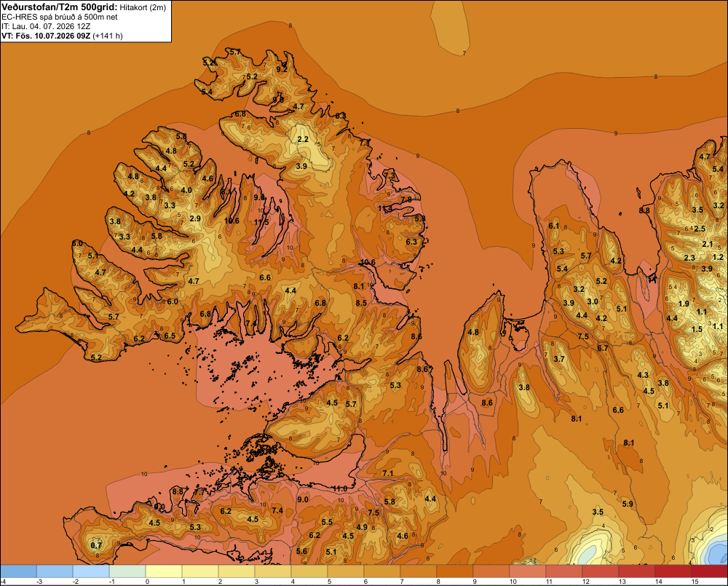Click the darkest red swatch right of 15
The image size is (728, 586).
[x=709, y=571]
